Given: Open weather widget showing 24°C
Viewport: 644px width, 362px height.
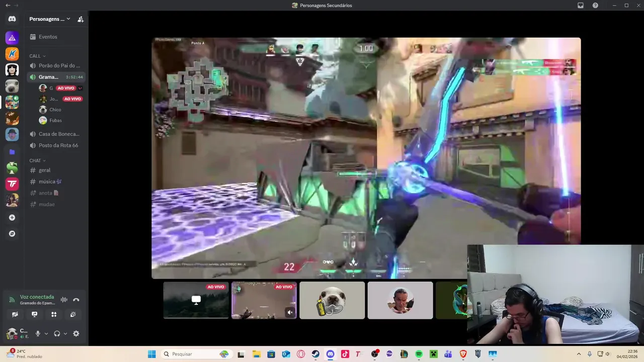Looking at the screenshot, I should [24, 354].
